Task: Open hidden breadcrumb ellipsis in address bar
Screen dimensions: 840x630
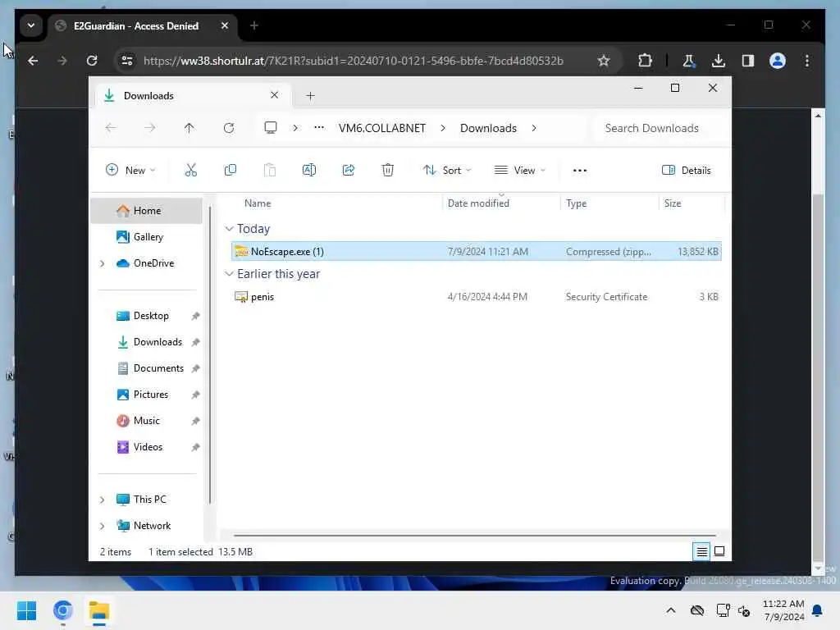Action: 319,127
